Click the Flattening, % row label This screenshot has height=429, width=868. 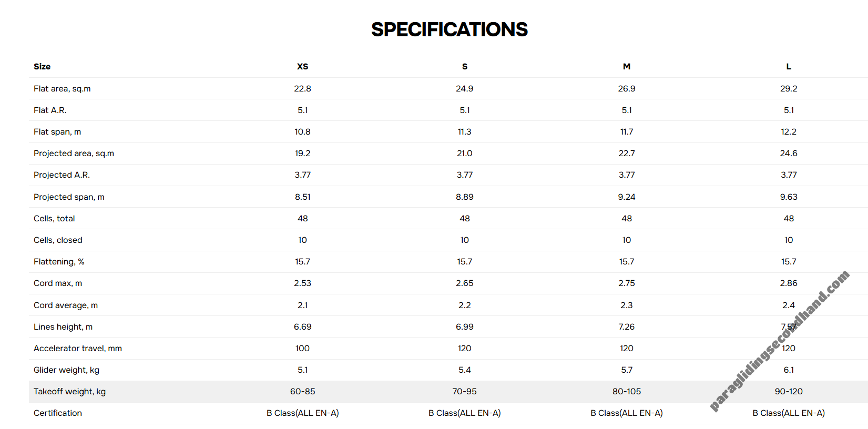59,262
